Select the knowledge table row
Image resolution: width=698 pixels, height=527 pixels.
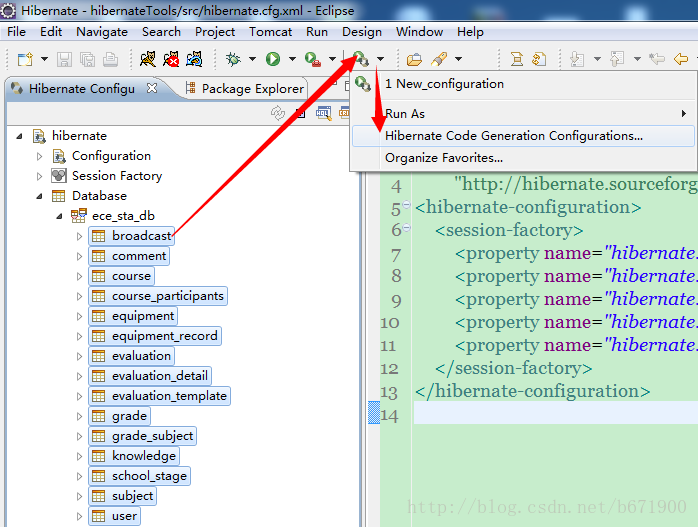[x=134, y=456]
